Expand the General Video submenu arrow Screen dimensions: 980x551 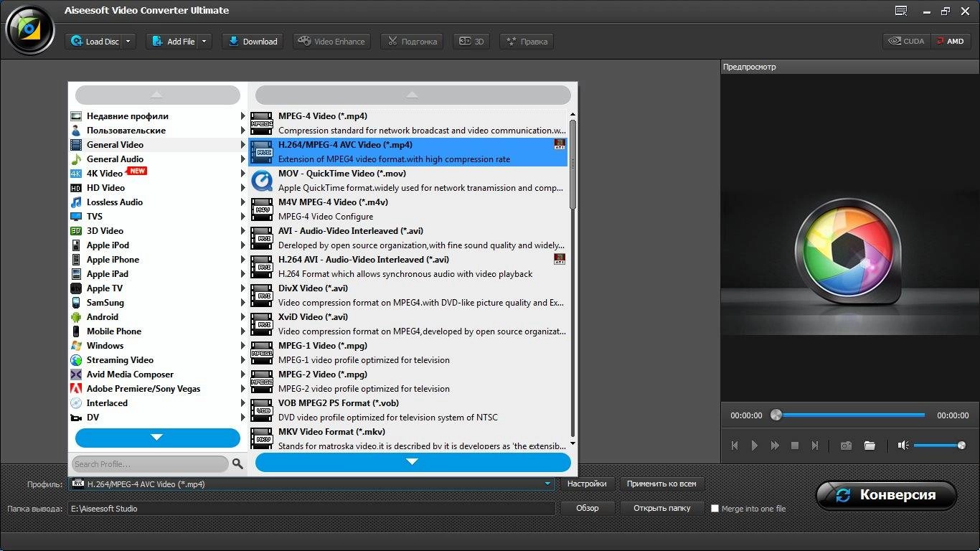(x=242, y=145)
